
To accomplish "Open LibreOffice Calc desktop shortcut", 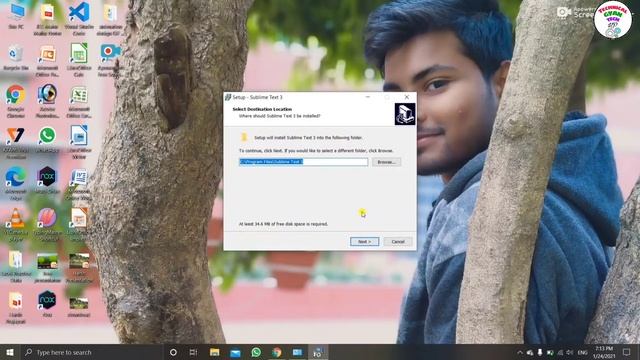I will [x=79, y=59].
